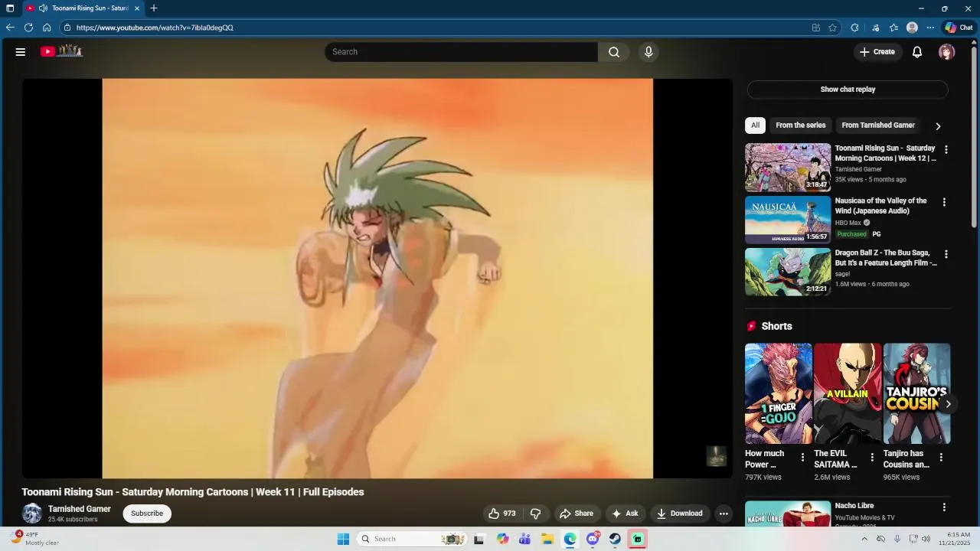This screenshot has height=551, width=980.
Task: Open options for Tanjiro has Cousins short
Action: coord(941,458)
